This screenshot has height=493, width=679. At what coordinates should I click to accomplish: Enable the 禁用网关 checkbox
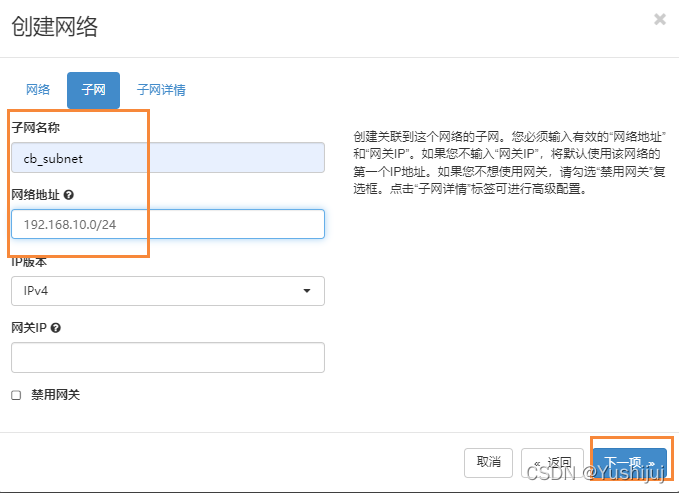point(16,395)
